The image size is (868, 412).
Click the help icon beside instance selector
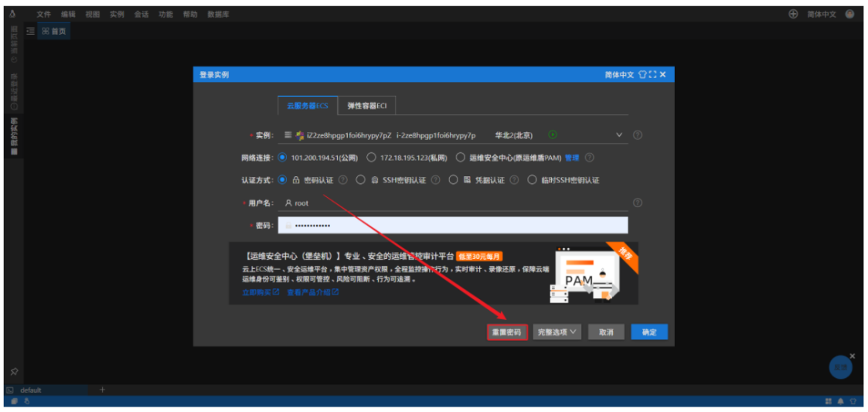(637, 134)
